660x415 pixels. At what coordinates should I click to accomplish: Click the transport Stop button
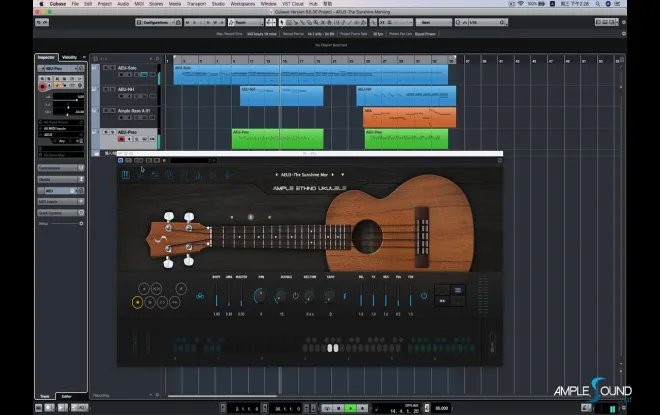pyautogui.click(x=339, y=408)
